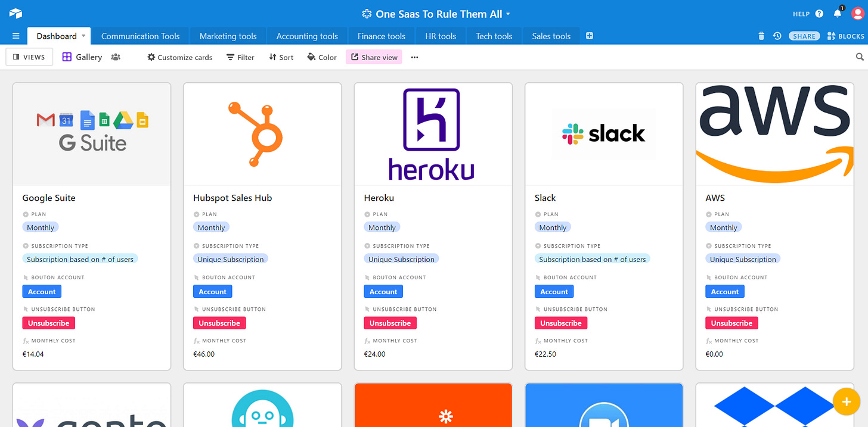Open the Hubspot Sales Hub record title
The image size is (868, 427).
point(232,198)
